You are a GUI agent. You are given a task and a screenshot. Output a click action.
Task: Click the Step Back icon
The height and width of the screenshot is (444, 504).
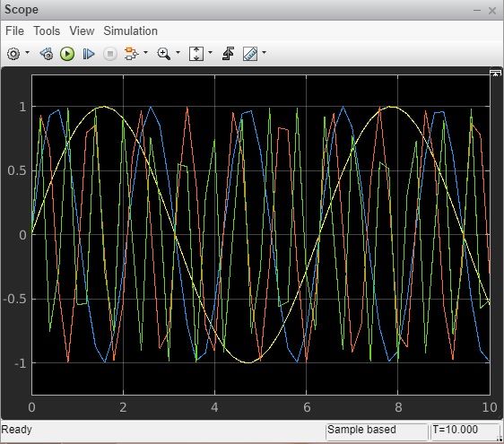47,54
